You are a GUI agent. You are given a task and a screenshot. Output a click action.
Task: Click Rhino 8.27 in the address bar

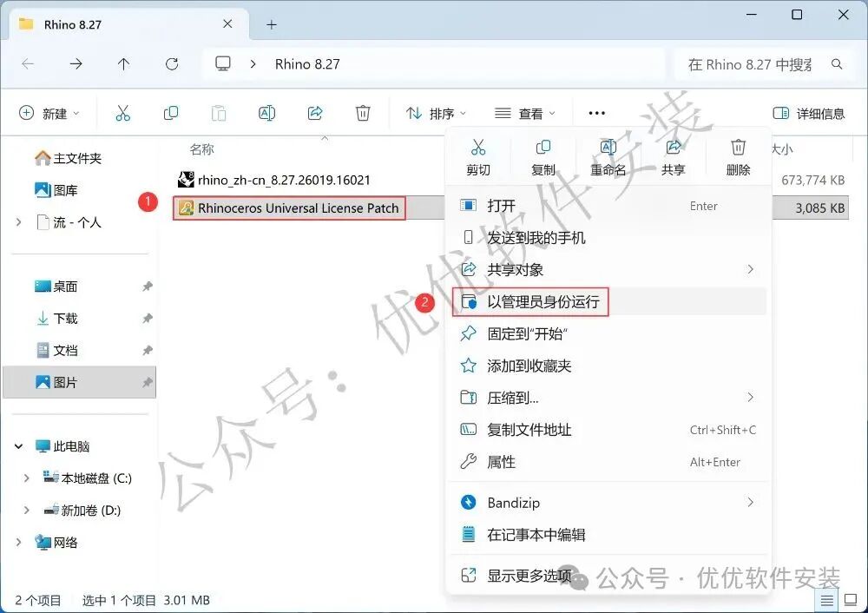(307, 64)
